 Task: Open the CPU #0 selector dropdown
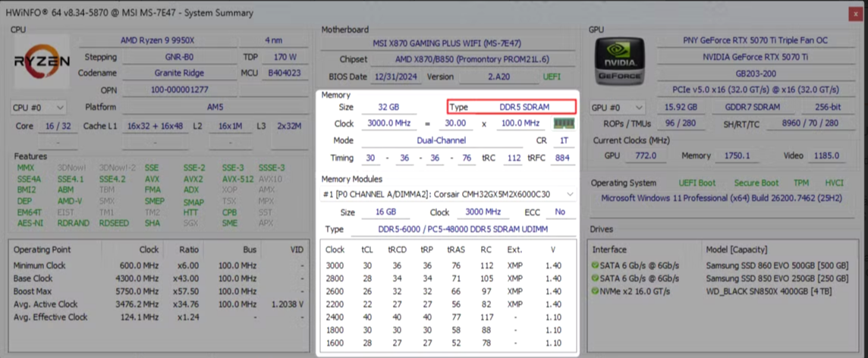point(39,108)
